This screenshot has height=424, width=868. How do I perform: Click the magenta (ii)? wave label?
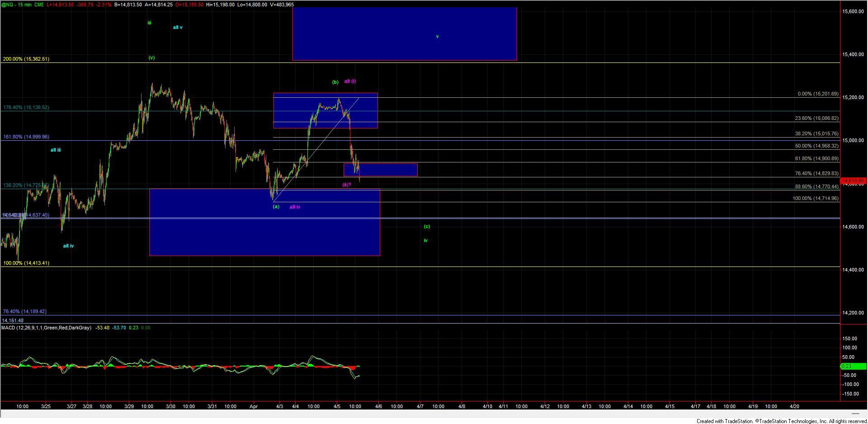(347, 185)
